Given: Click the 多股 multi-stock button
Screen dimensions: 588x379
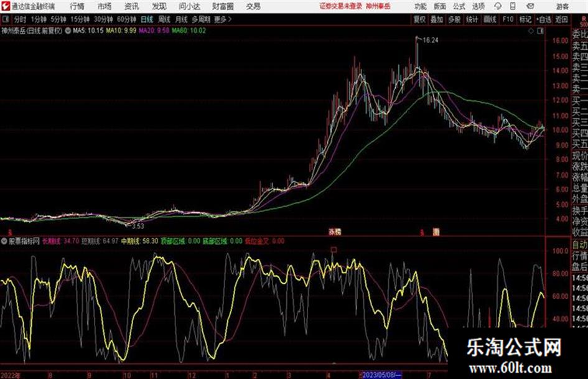Looking at the screenshot, I should point(454,19).
